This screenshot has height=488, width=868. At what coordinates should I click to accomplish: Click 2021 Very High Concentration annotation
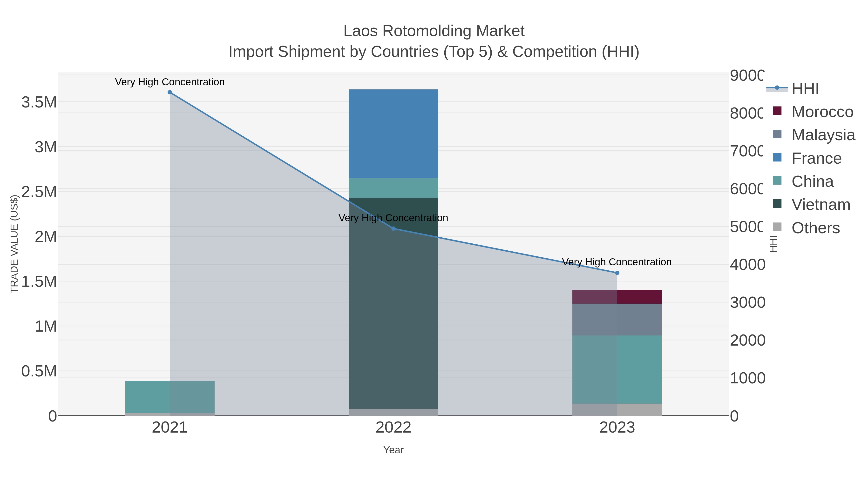click(170, 82)
